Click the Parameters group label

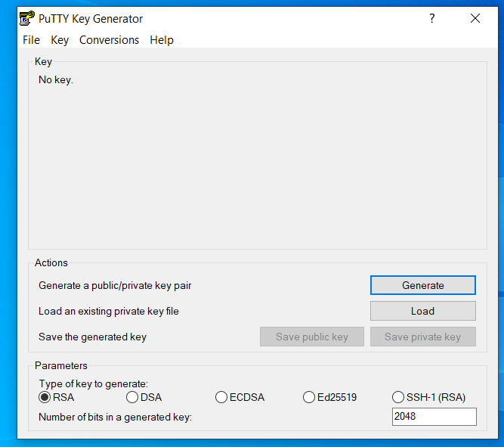(61, 365)
